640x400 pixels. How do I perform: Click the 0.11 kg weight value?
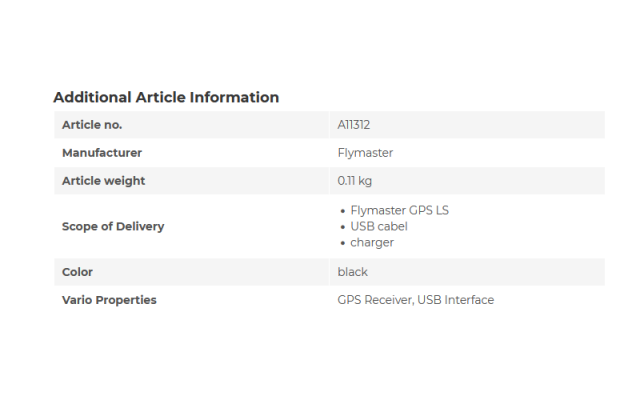point(354,181)
